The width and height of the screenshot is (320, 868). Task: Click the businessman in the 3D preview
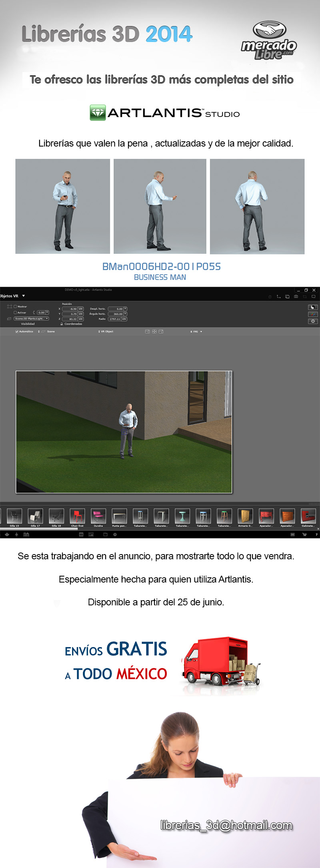[x=128, y=430]
